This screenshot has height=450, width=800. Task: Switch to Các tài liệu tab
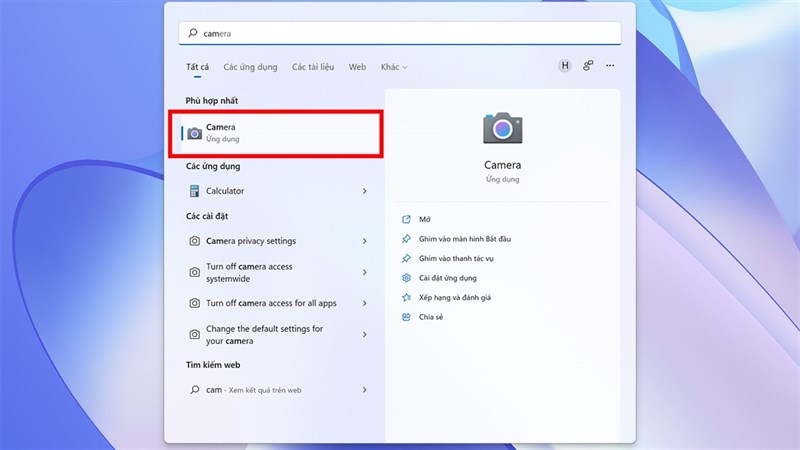pos(313,67)
